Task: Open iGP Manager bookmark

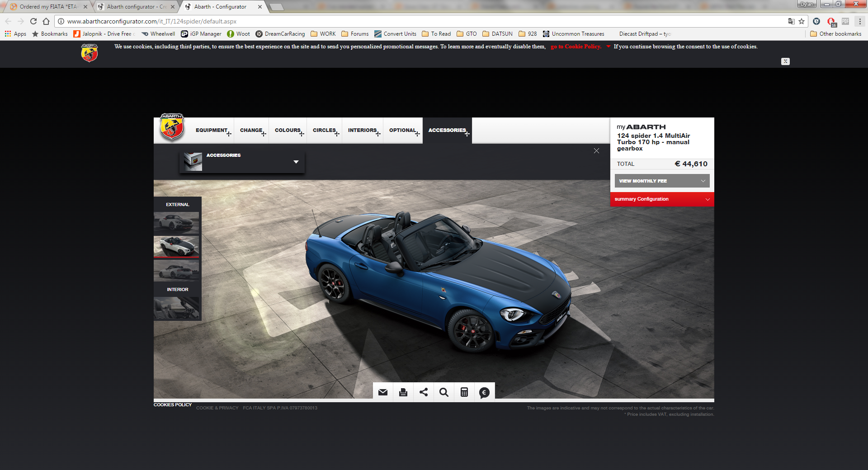Action: pyautogui.click(x=201, y=34)
